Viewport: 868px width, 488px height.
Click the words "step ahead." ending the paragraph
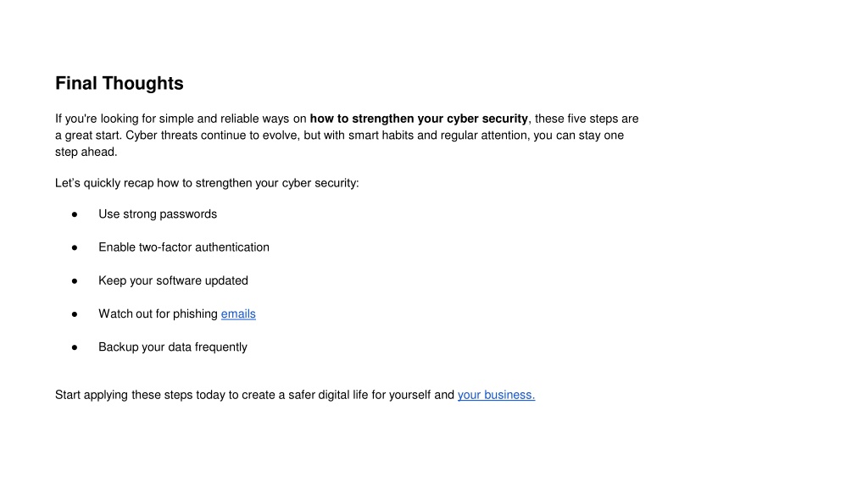[x=86, y=152]
